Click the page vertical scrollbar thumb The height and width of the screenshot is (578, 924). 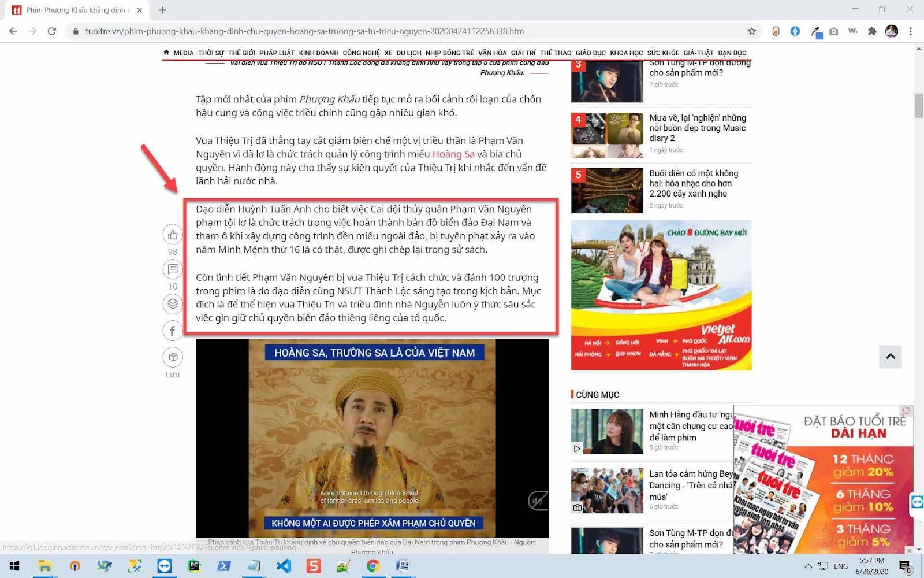918,105
